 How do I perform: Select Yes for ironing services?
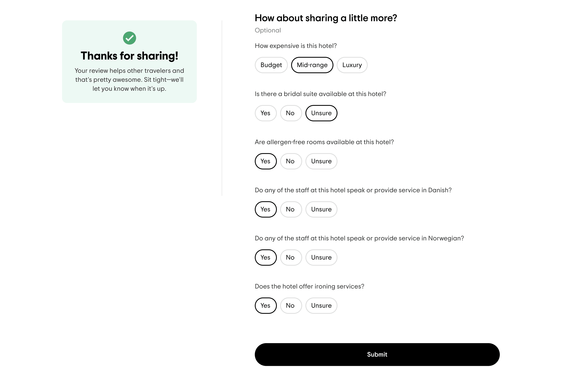pos(265,305)
